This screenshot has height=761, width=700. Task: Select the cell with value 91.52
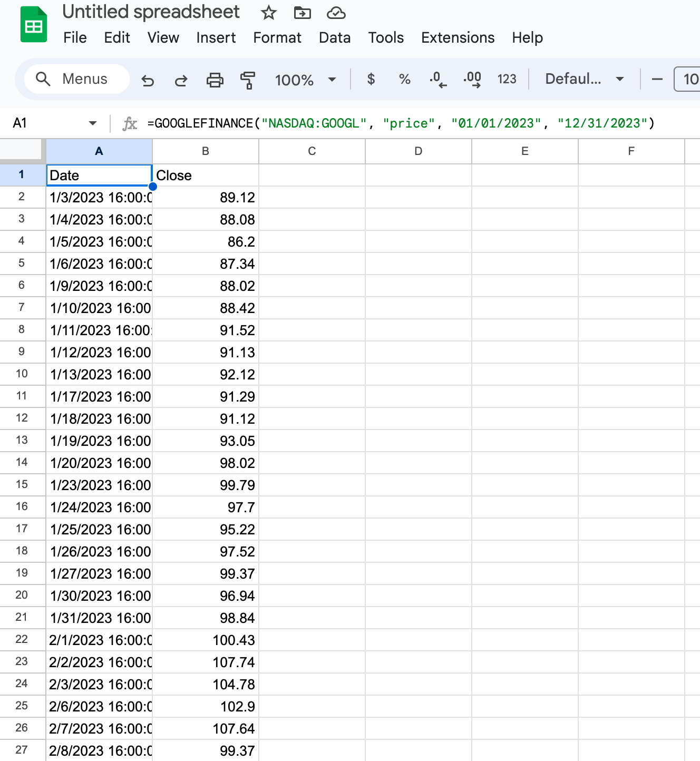(206, 330)
